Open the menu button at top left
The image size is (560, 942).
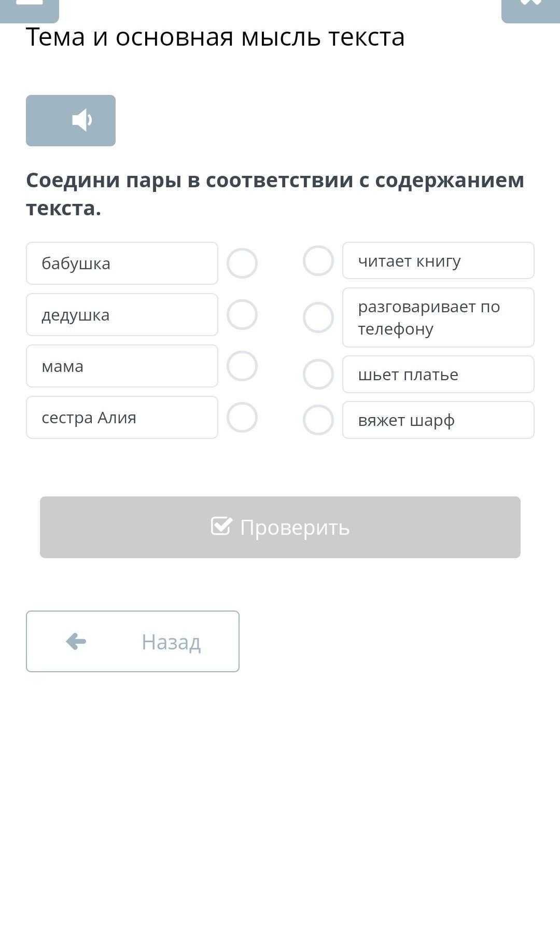pos(30,10)
